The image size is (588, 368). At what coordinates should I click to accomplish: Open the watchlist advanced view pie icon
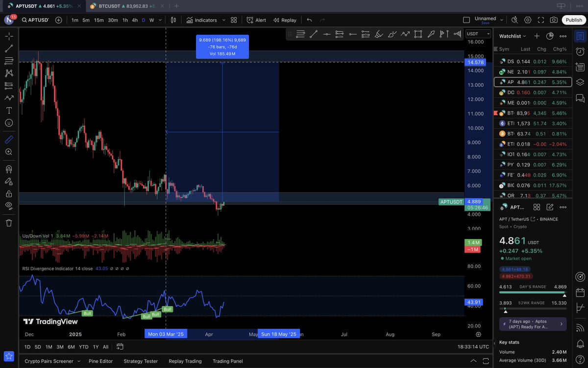coord(550,36)
